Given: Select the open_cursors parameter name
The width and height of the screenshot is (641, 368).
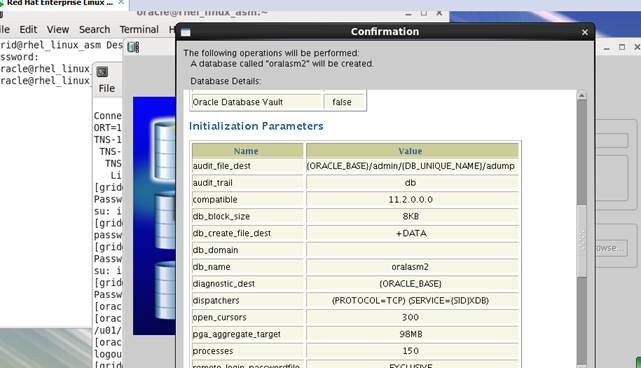Looking at the screenshot, I should click(220, 317).
